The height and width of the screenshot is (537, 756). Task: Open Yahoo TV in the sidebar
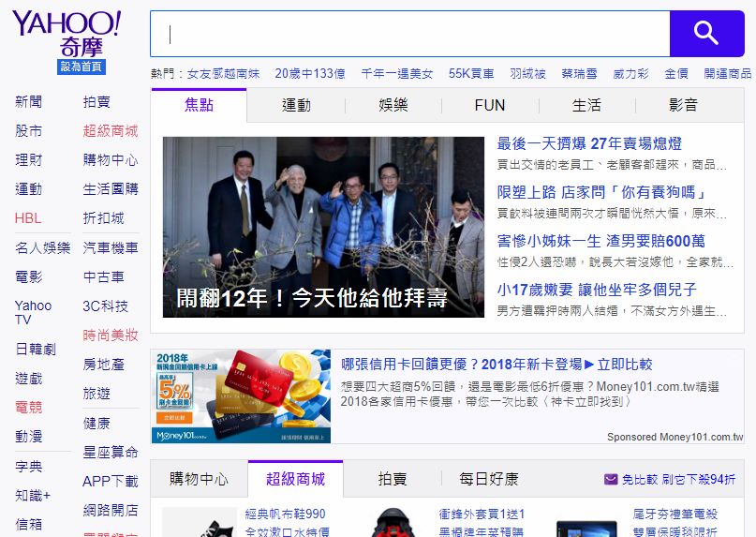33,313
